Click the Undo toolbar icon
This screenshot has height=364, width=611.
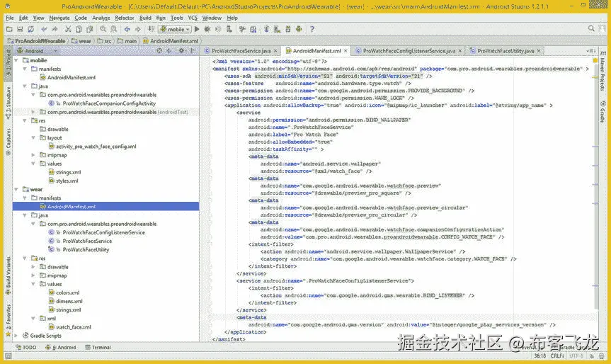44,29
